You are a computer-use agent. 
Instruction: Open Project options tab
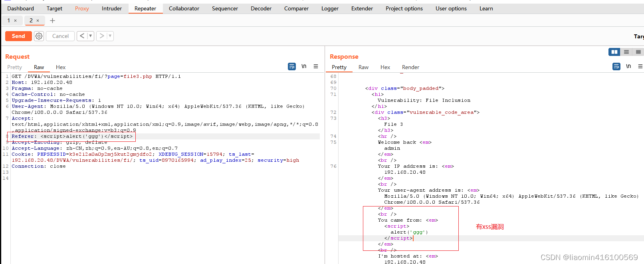pyautogui.click(x=404, y=8)
